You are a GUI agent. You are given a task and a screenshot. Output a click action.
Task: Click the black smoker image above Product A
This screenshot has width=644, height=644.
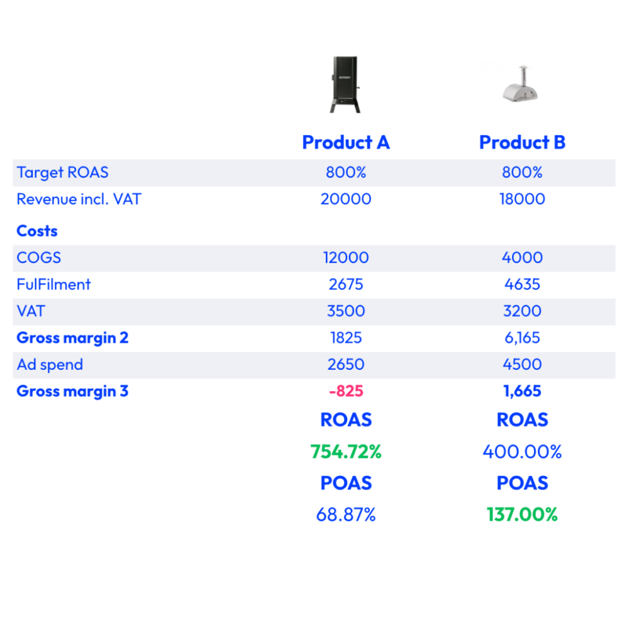click(345, 84)
